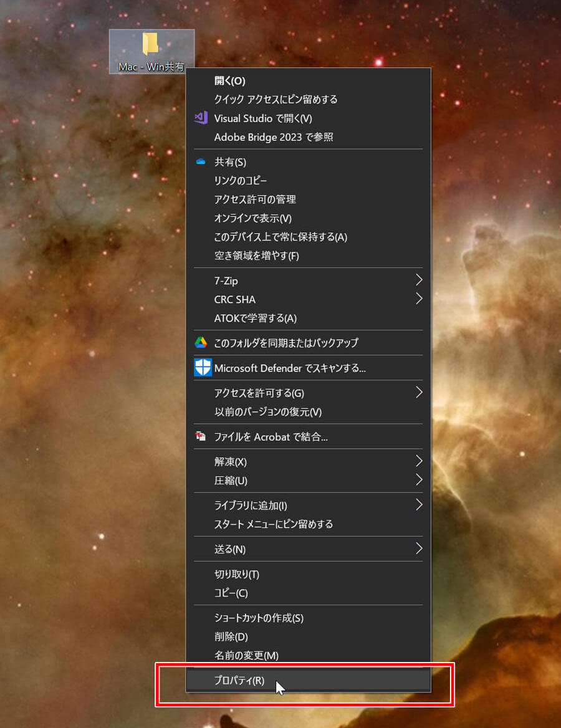This screenshot has width=561, height=728.
Task: Select ATOKで学習する(A)
Action: [309, 318]
